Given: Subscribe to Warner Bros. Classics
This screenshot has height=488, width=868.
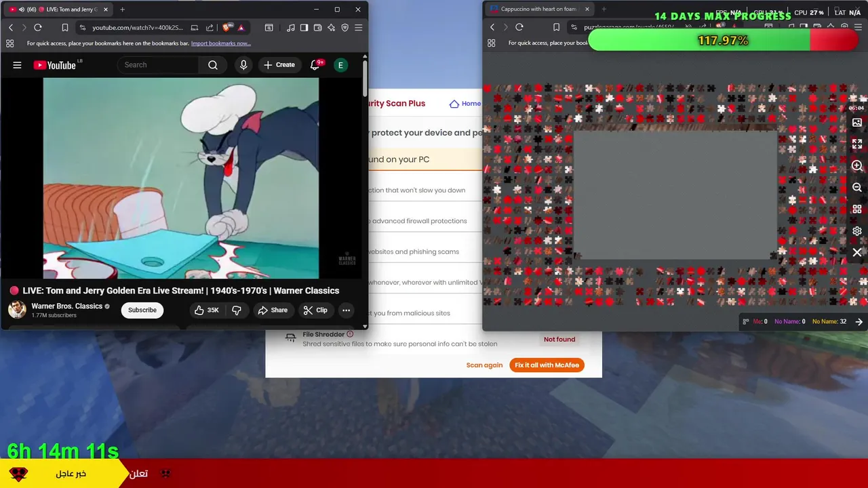Looking at the screenshot, I should click(x=142, y=310).
